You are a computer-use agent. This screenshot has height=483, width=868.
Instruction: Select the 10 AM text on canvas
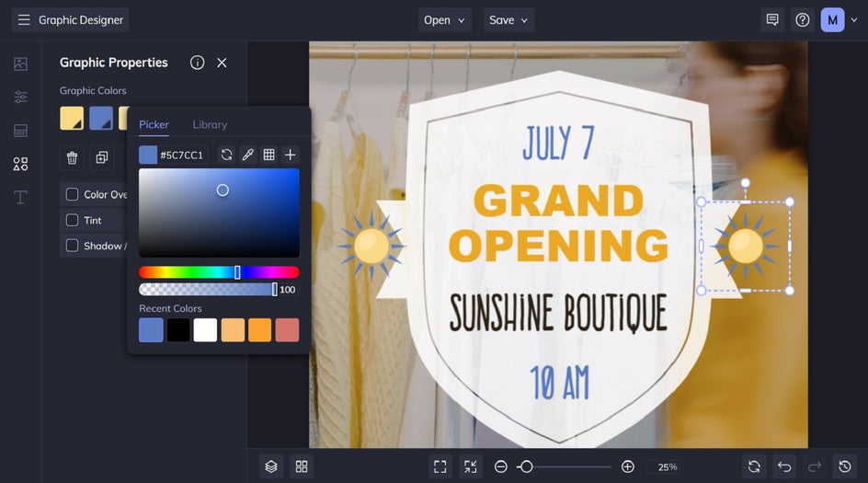560,383
